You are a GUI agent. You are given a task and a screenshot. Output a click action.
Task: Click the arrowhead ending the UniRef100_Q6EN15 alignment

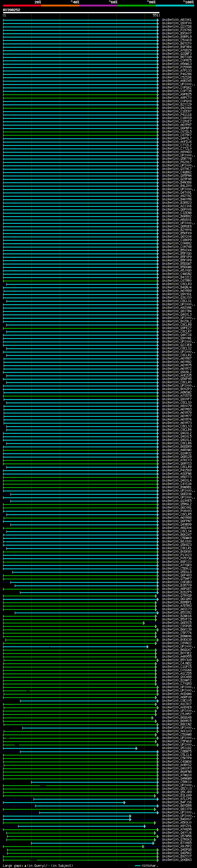tap(144, 623)
